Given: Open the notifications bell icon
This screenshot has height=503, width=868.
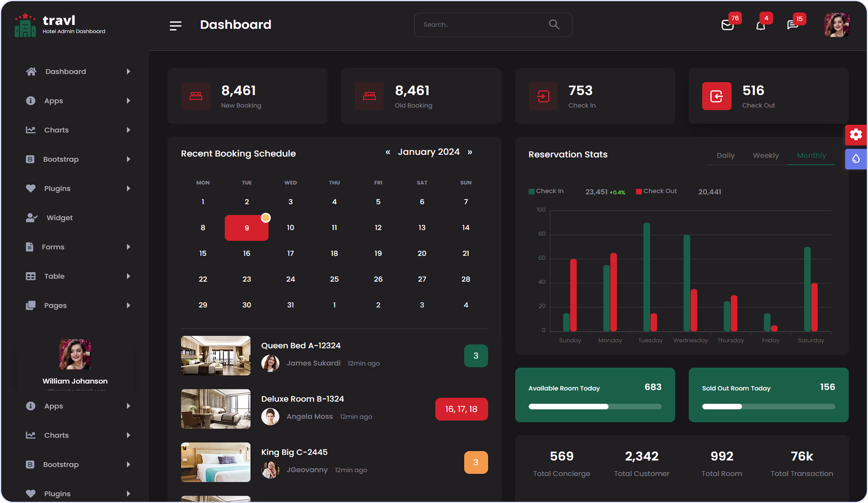Looking at the screenshot, I should click(761, 25).
